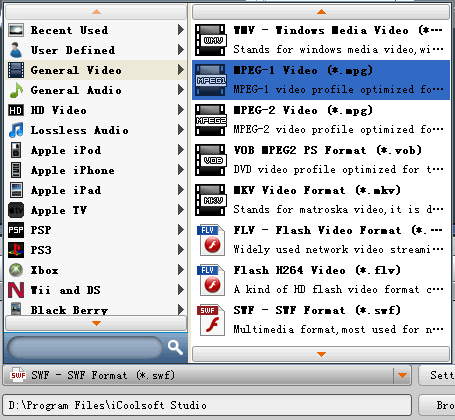The height and width of the screenshot is (420, 455).
Task: Click the PS3 PlayStation logo icon
Action: (x=16, y=250)
